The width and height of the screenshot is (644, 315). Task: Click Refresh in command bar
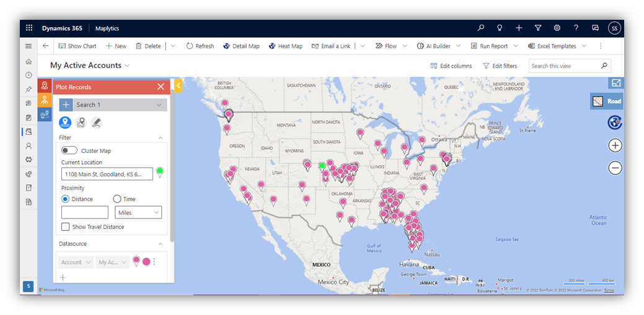pos(200,46)
